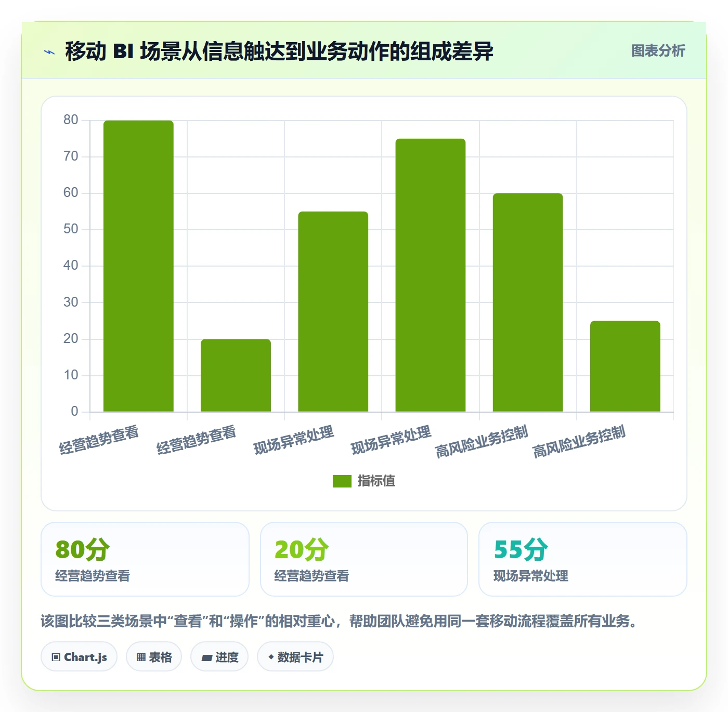Click the chart title 移动 BI 场景从信息触达到业务动作的组成差异
The height and width of the screenshot is (712, 728).
coord(279,51)
